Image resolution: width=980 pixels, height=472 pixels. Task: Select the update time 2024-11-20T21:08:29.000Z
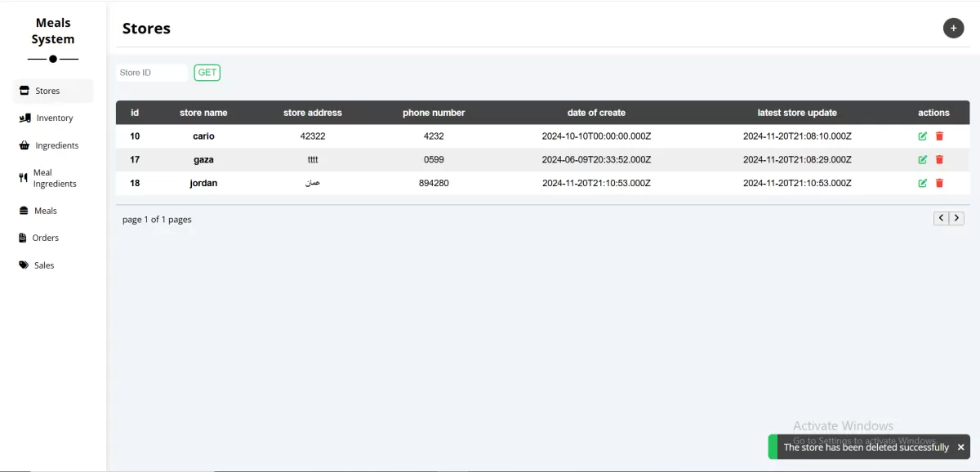point(797,160)
